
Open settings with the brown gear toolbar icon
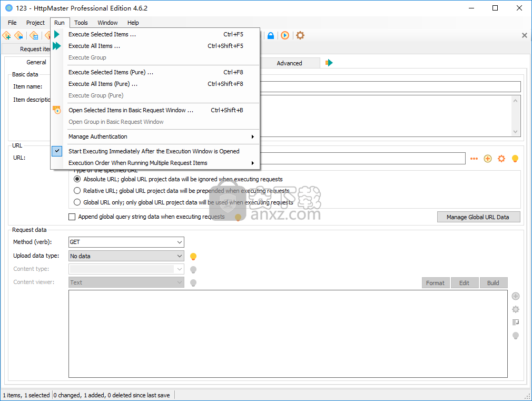coord(300,35)
